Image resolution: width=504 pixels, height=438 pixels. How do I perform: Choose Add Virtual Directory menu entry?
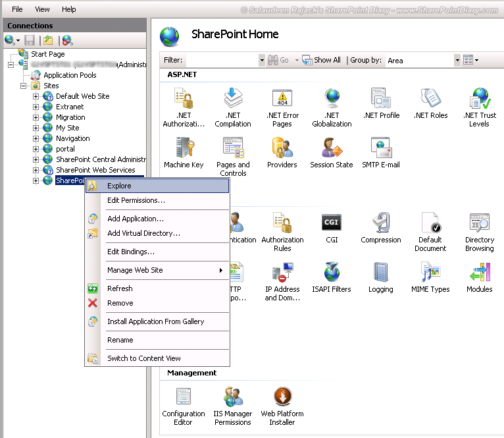157,233
